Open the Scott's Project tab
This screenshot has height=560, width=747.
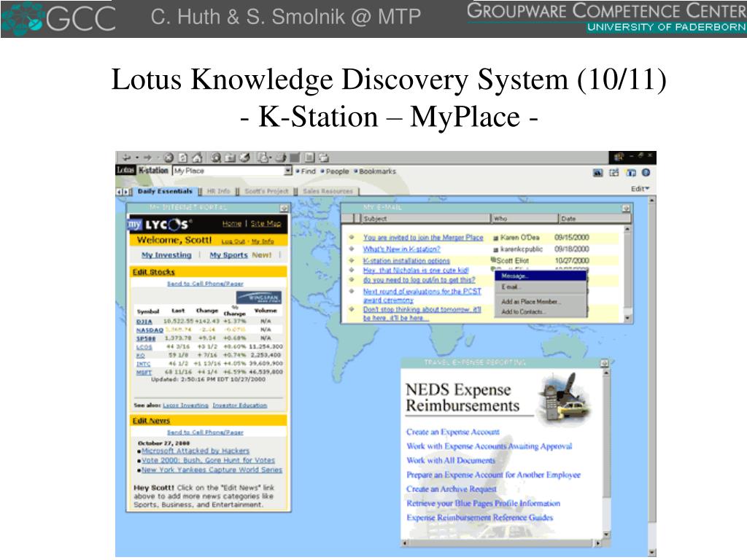(x=266, y=192)
